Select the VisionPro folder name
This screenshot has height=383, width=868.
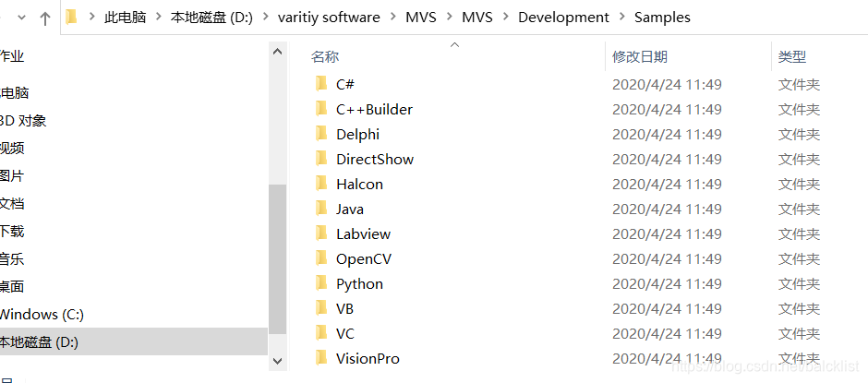[368, 358]
